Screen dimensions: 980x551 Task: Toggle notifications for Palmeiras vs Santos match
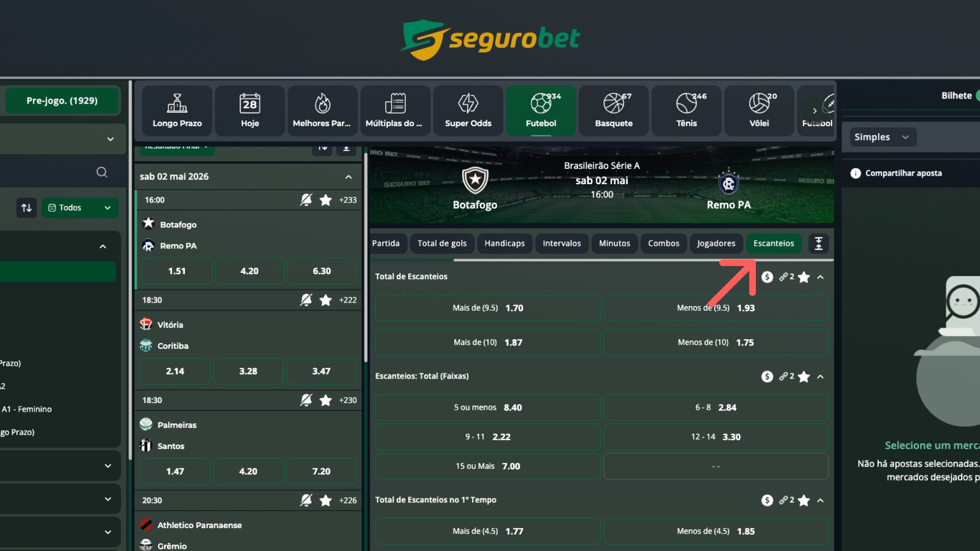coord(306,400)
